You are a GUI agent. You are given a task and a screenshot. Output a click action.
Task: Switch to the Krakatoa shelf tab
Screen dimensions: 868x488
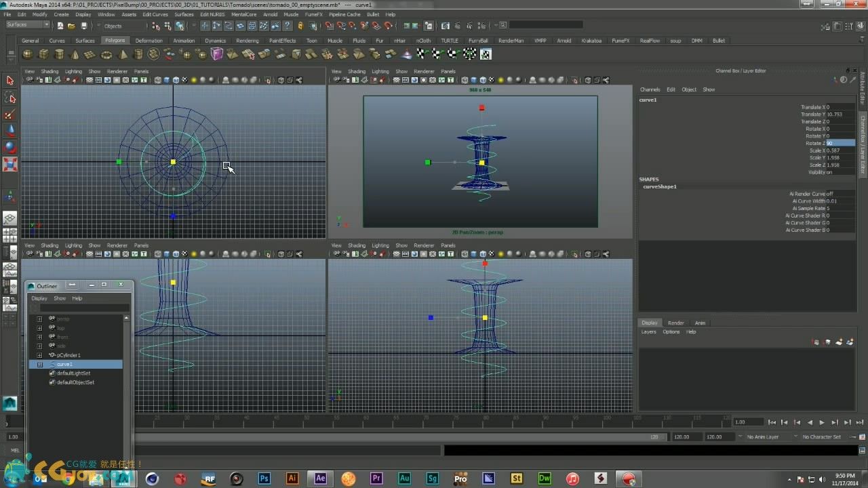click(591, 41)
